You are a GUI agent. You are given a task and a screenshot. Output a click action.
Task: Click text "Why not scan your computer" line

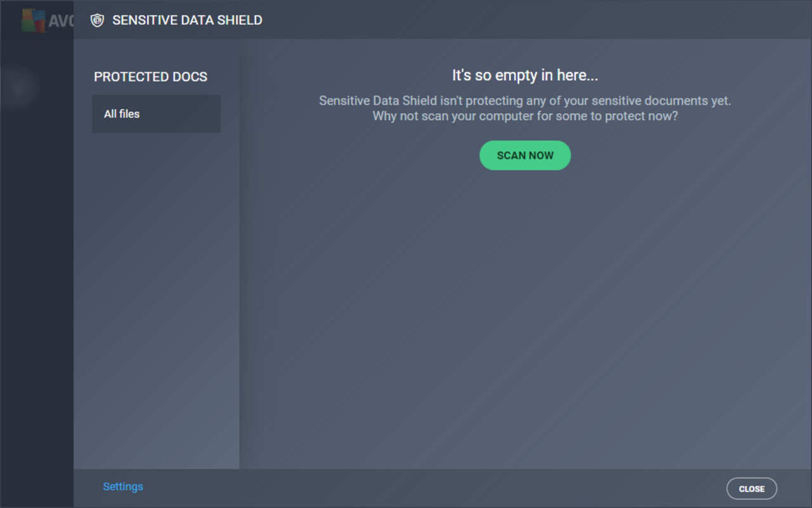pyautogui.click(x=525, y=116)
